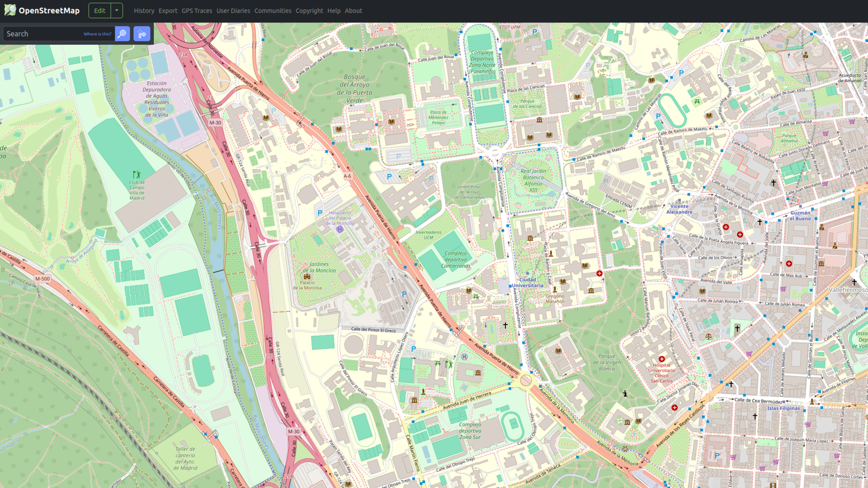Open the GPS Traces page

(197, 11)
